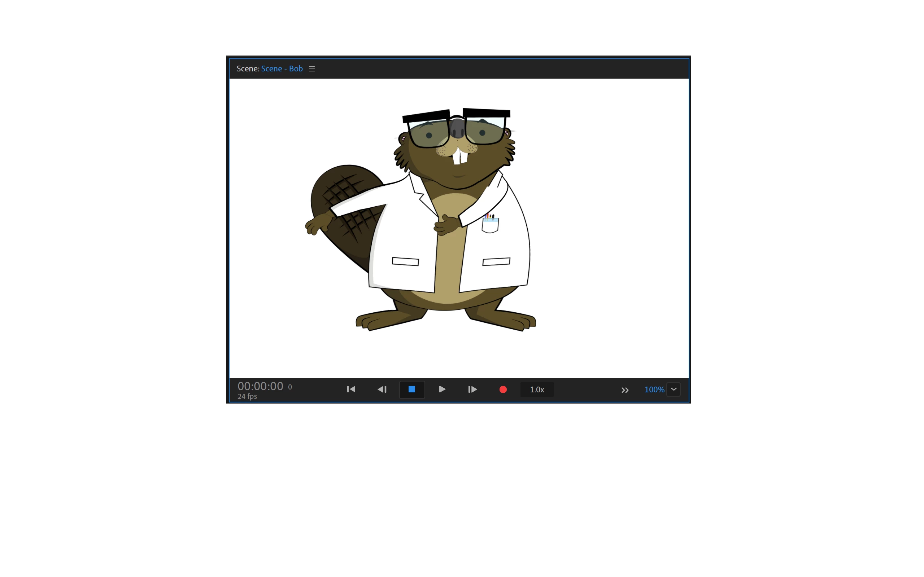The width and height of the screenshot is (924, 577).
Task: Click the 1.0x playback speed control
Action: coord(536,389)
